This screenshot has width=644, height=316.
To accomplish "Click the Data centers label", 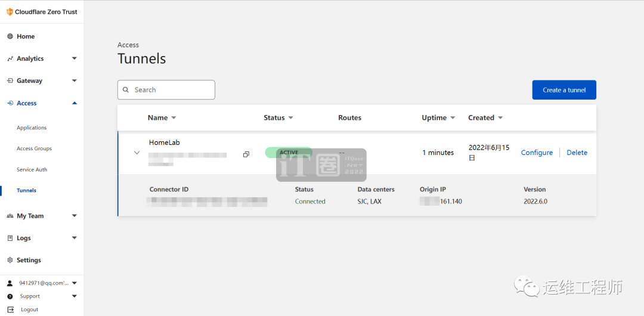I will pos(376,190).
